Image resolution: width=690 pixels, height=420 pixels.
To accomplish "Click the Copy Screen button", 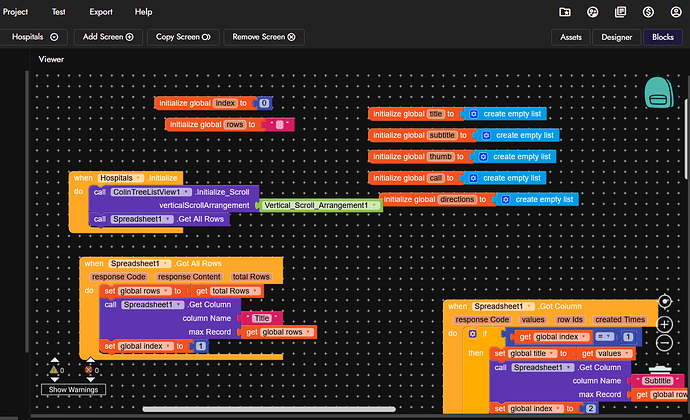I will (x=183, y=37).
